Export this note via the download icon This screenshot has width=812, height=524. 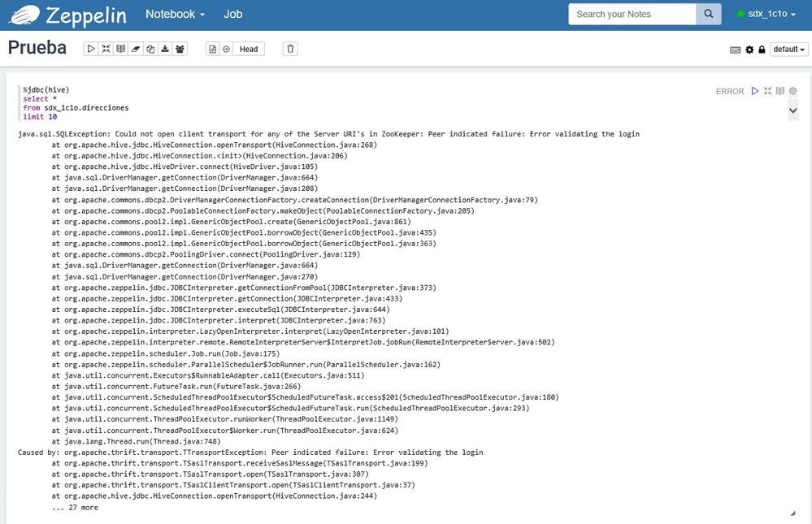coord(165,49)
